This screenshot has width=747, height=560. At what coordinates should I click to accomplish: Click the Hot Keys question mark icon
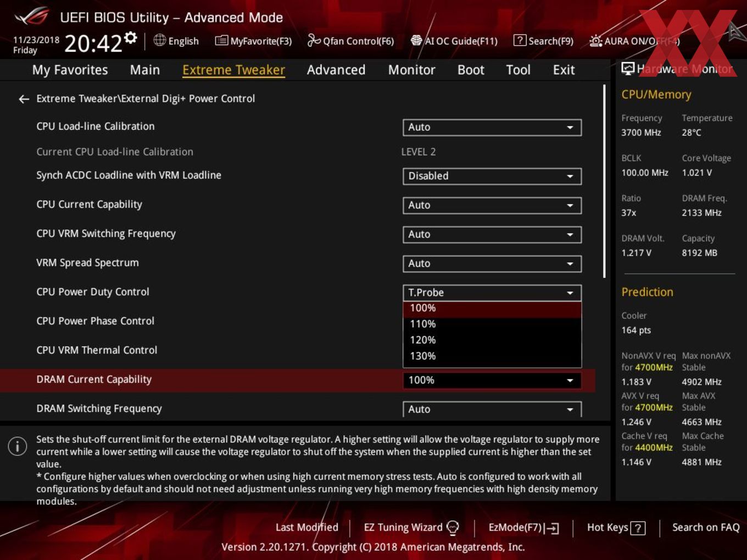638,528
